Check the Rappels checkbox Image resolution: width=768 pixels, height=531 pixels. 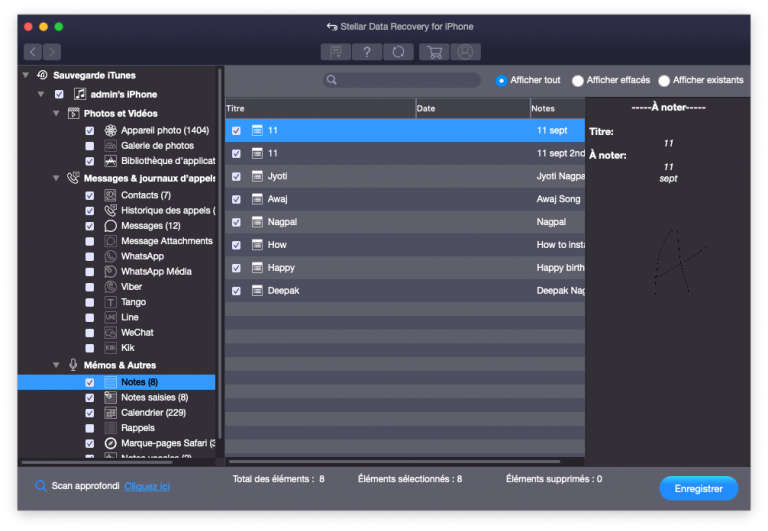[x=90, y=428]
